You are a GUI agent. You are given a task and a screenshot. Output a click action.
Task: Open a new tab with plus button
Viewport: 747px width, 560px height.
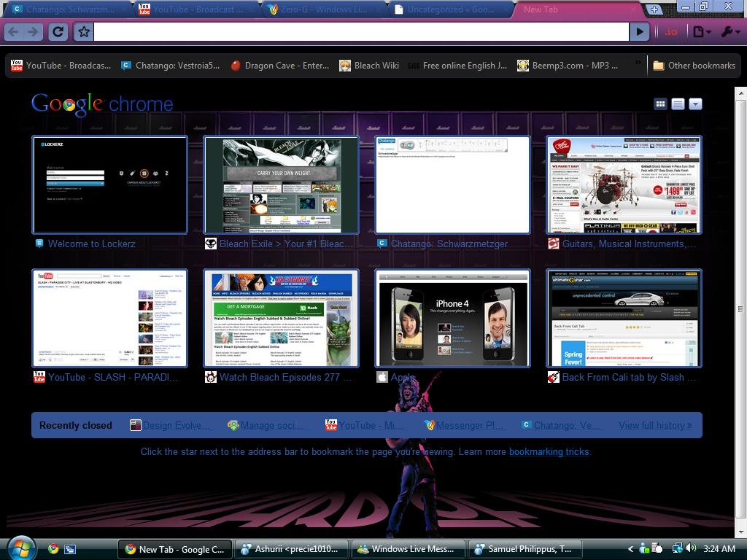pyautogui.click(x=654, y=9)
